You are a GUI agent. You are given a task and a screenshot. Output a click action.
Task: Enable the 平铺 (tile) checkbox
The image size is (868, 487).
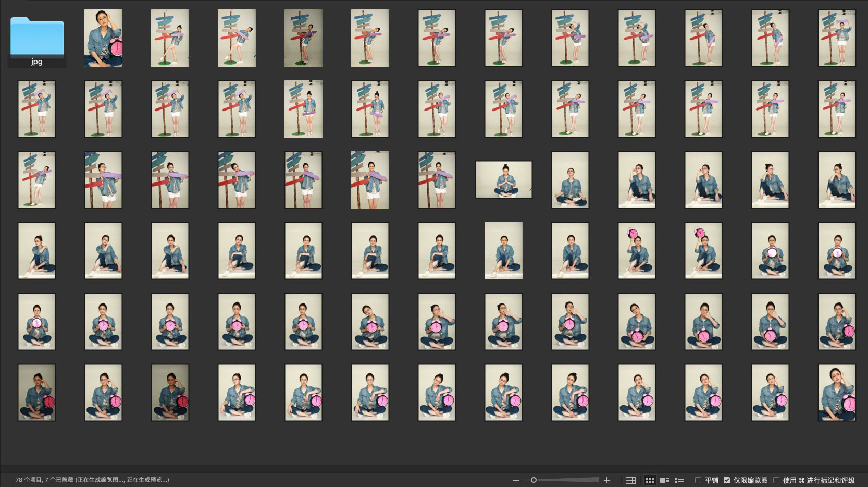(698, 480)
